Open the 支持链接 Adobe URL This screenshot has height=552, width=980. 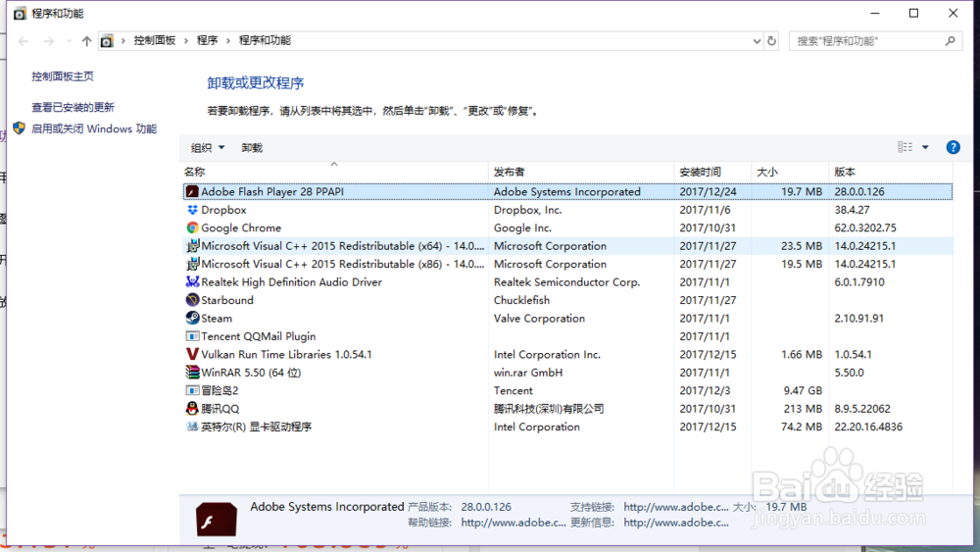(675, 507)
